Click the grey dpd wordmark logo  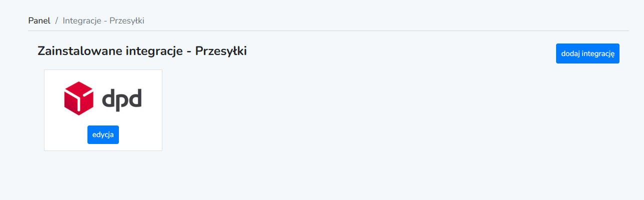pos(122,98)
